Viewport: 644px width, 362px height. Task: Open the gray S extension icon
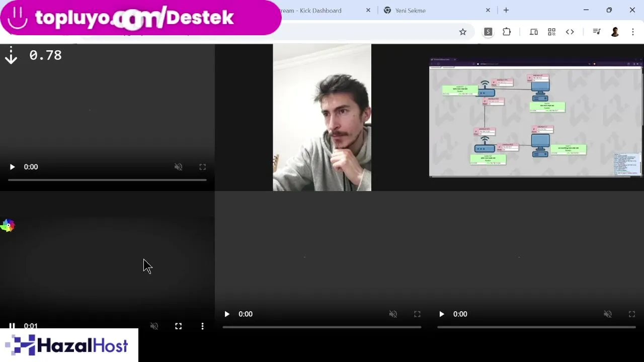pyautogui.click(x=488, y=32)
